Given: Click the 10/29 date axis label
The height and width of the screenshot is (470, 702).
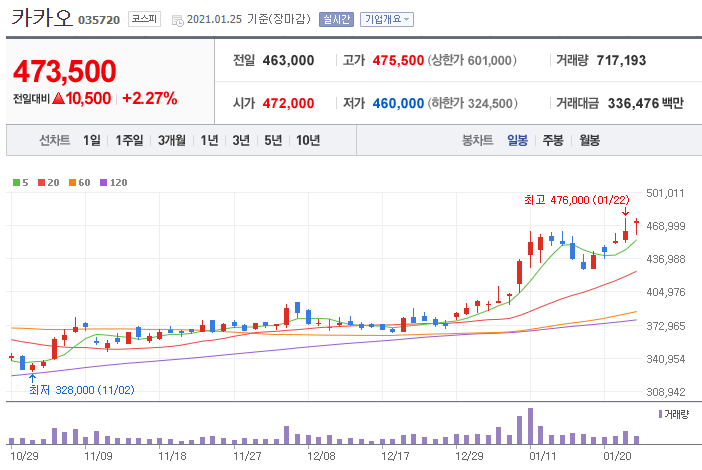Looking at the screenshot, I should click(24, 456).
